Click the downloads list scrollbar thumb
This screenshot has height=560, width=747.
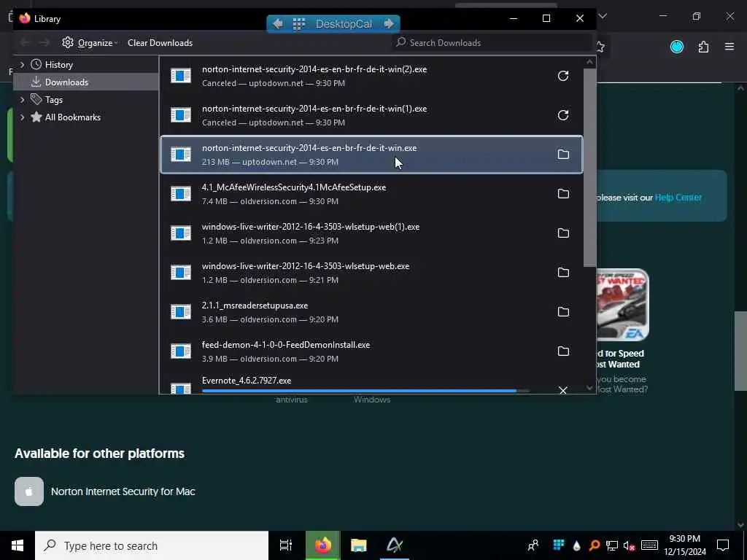[589, 167]
